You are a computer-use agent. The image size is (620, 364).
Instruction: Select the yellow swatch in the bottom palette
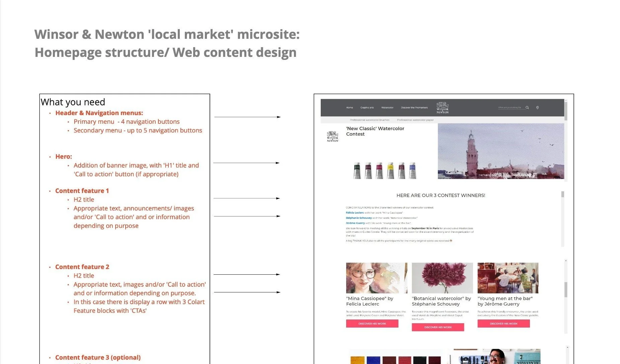tap(357, 360)
